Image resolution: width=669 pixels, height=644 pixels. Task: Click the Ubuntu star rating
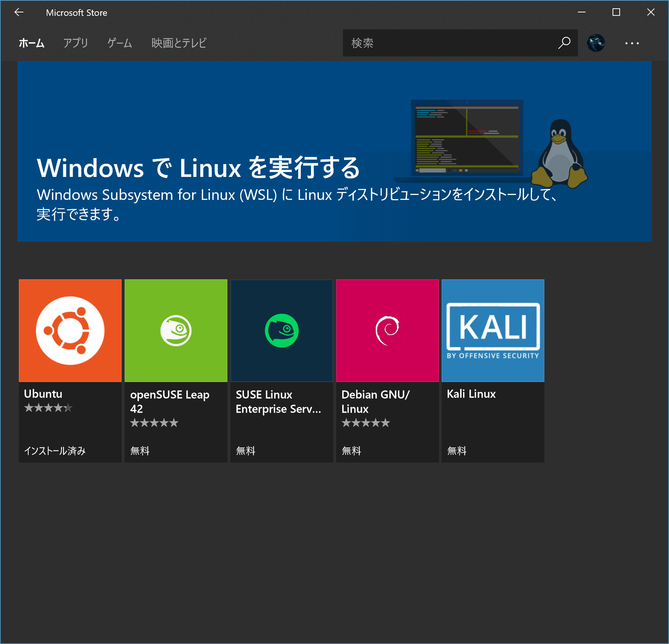coord(49,408)
